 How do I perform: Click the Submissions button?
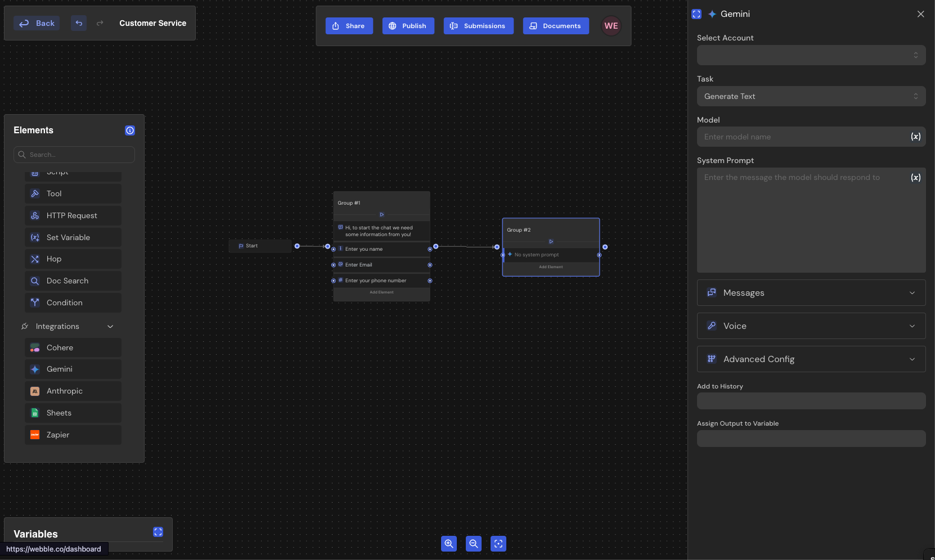click(478, 26)
